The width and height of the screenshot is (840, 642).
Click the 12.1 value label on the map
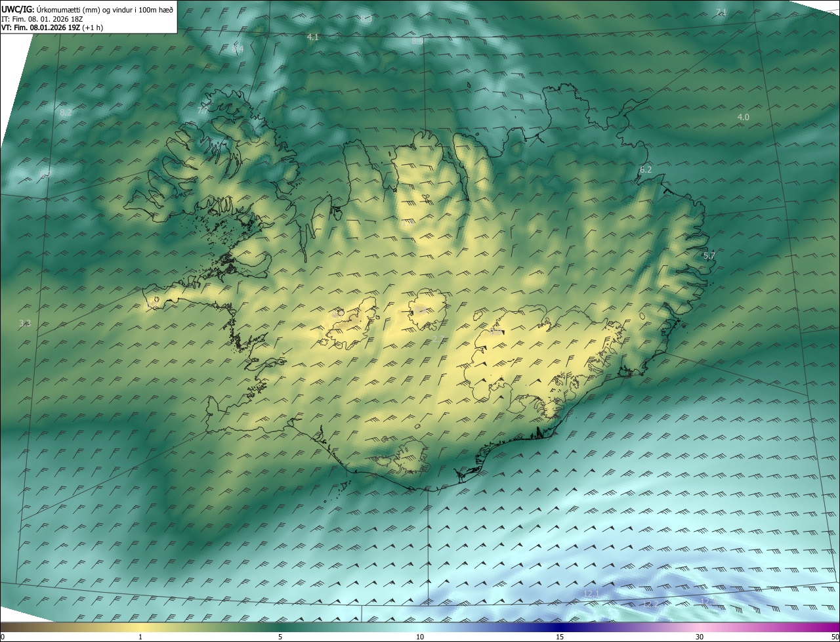(x=591, y=593)
